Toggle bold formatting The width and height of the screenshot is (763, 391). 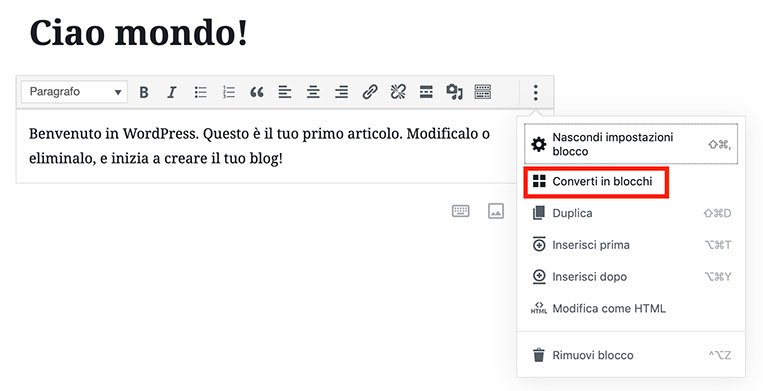point(144,92)
